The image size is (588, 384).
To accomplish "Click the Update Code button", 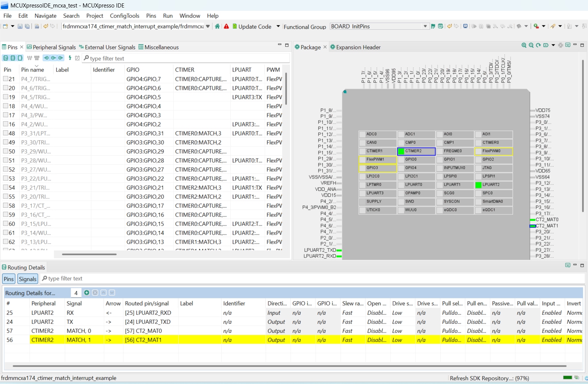I will coord(252,27).
